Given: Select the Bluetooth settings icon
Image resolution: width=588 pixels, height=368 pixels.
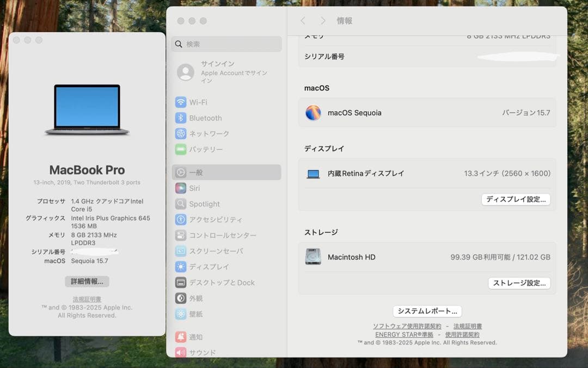Looking at the screenshot, I should click(204, 118).
